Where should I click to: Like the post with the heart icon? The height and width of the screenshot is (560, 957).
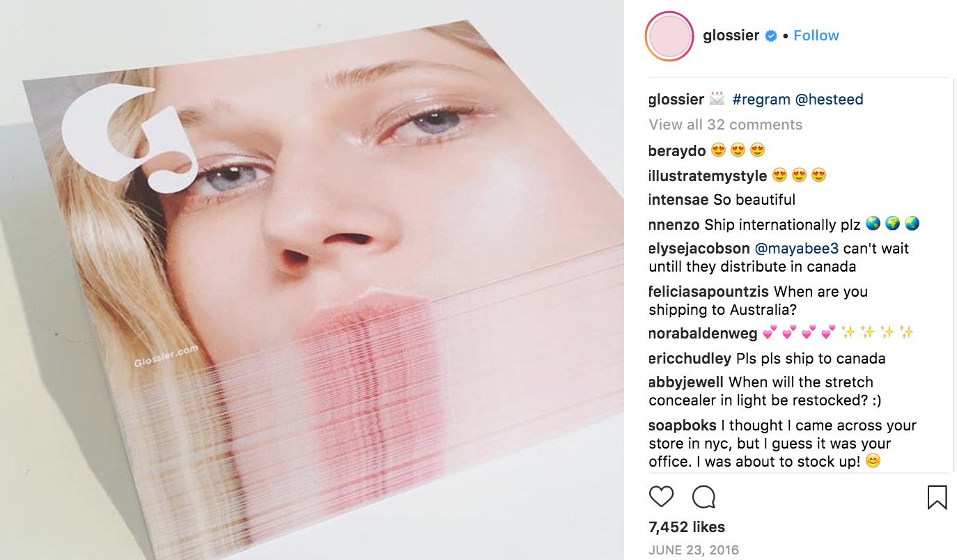661,497
